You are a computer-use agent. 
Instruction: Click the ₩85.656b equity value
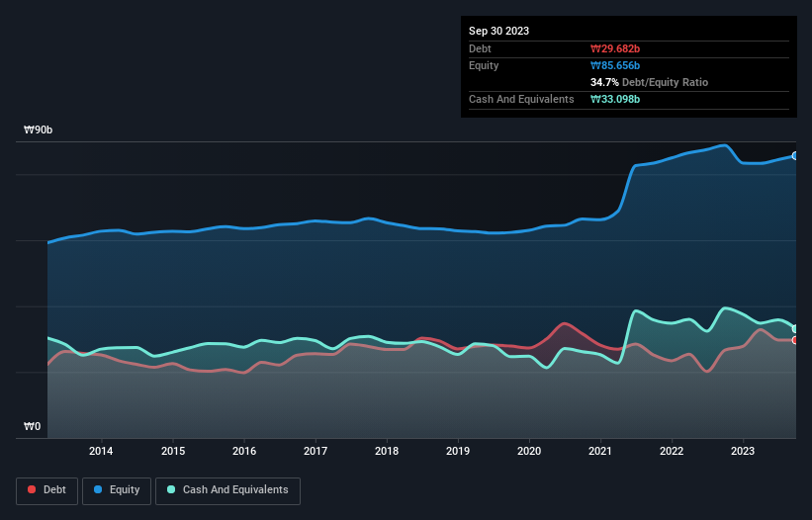pos(615,65)
